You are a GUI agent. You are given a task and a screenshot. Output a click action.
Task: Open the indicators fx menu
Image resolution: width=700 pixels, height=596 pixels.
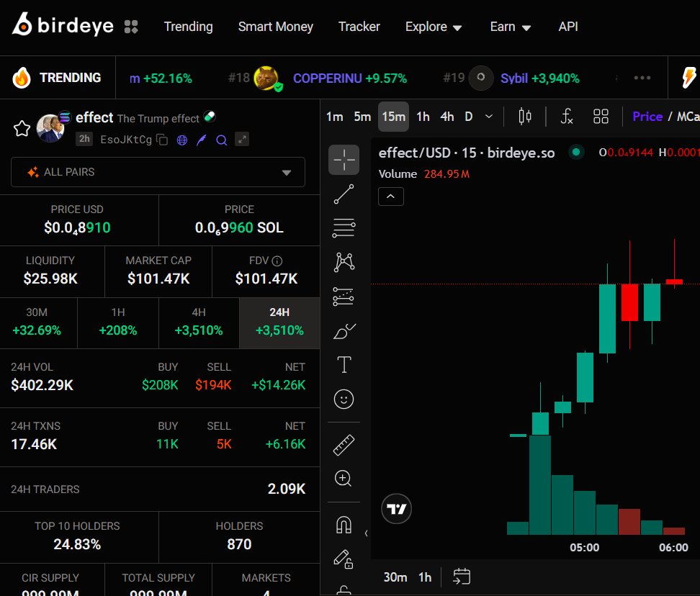567,117
